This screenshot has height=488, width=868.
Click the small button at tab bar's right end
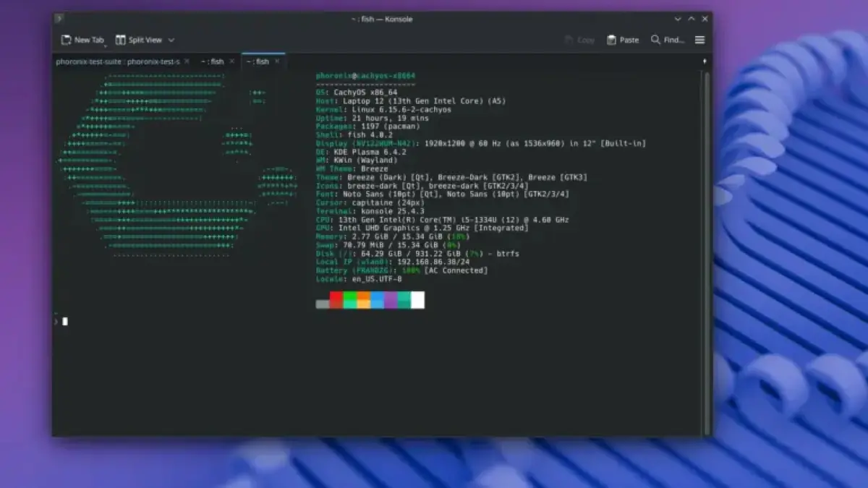point(705,61)
